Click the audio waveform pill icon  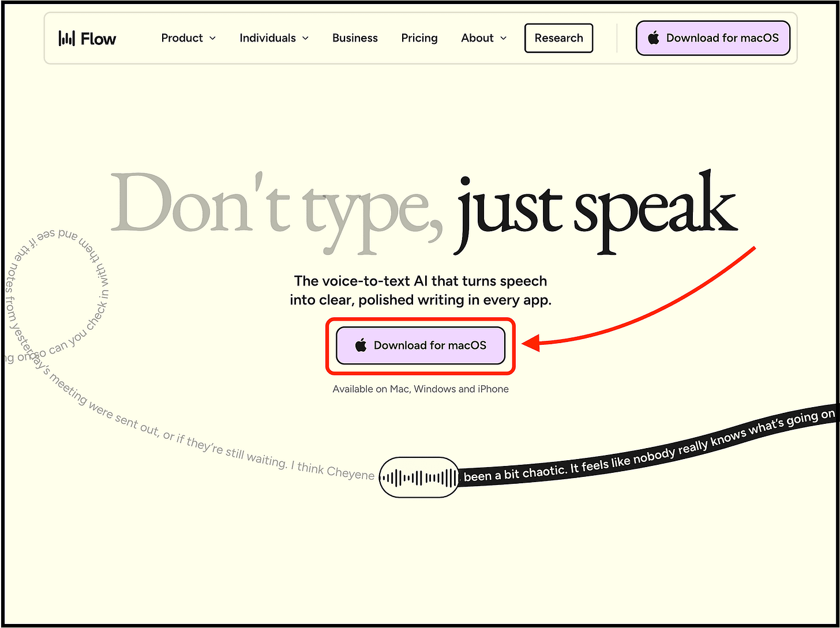[x=419, y=477]
